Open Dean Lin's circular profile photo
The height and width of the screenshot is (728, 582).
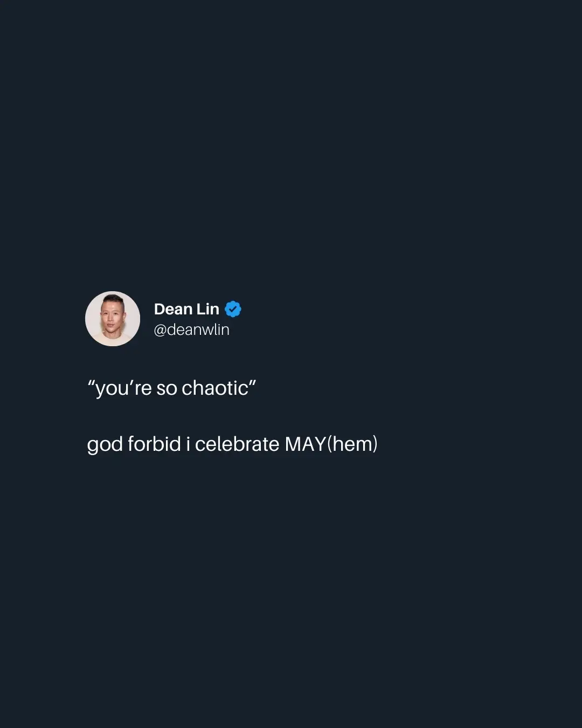113,319
